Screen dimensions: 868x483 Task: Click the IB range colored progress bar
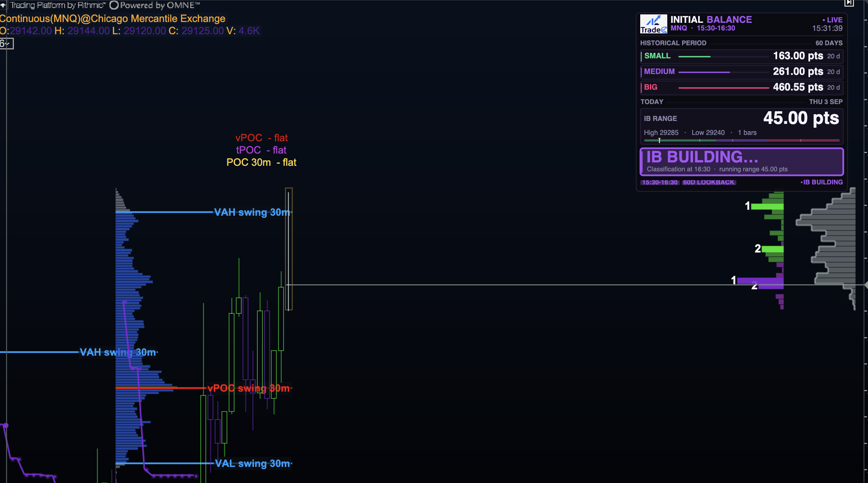click(742, 140)
